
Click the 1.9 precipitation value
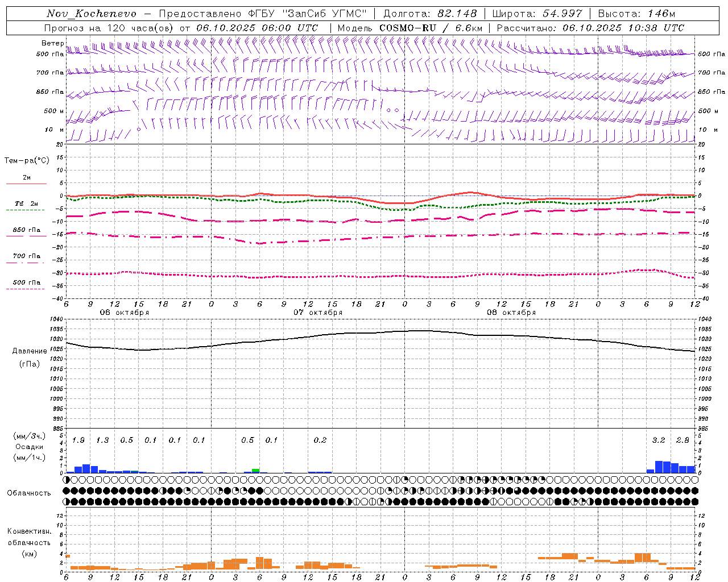pyautogui.click(x=78, y=440)
